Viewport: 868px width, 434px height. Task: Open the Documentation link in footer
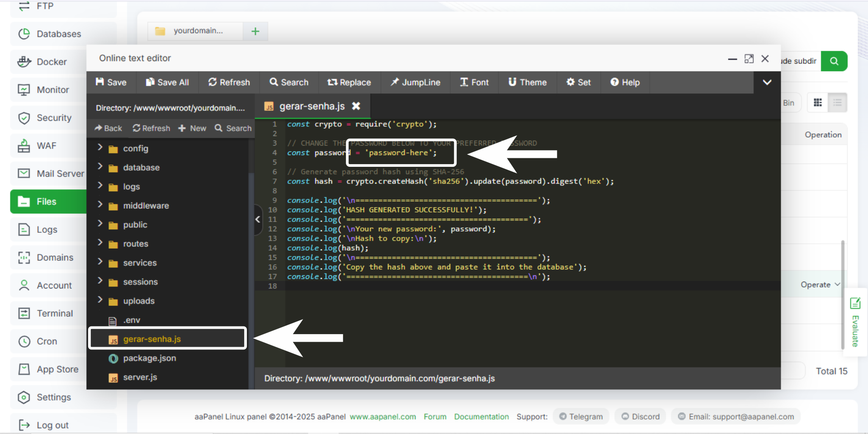(x=481, y=416)
